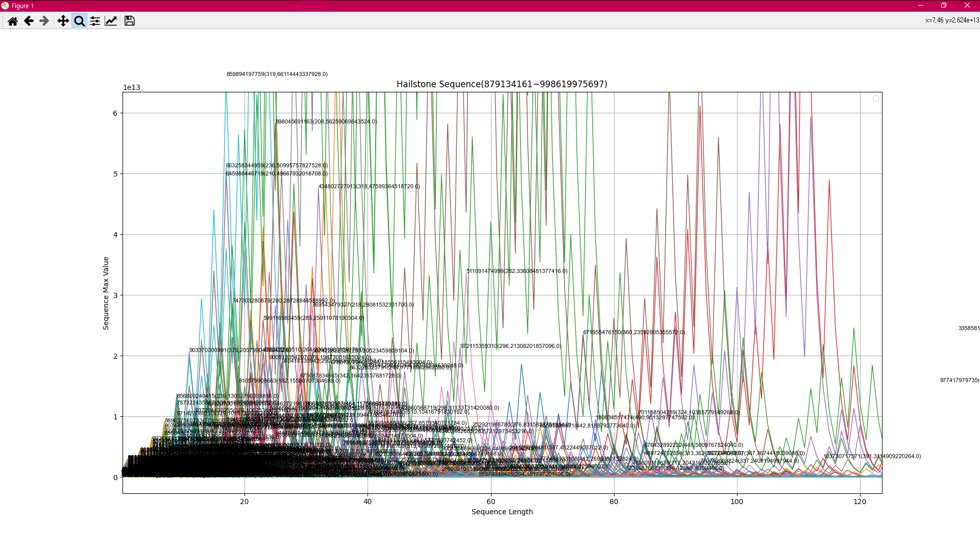The height and width of the screenshot is (551, 980).
Task: Click the plot title 'Hailstone Sequence(879134161~998619975697)'
Action: tap(502, 84)
